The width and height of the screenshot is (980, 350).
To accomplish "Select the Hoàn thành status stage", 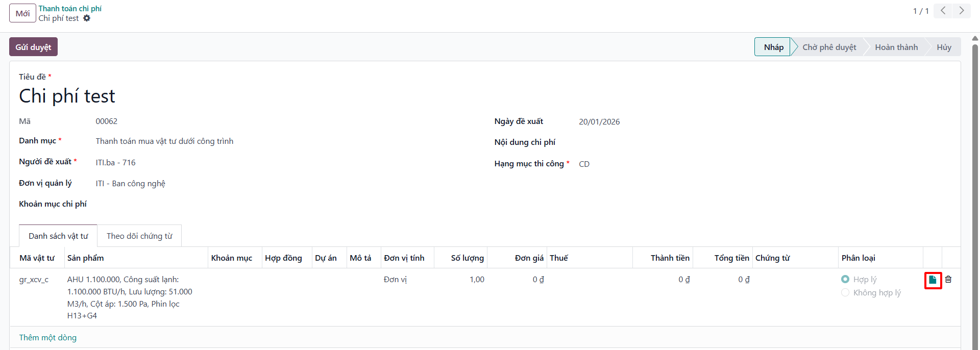I will (896, 47).
